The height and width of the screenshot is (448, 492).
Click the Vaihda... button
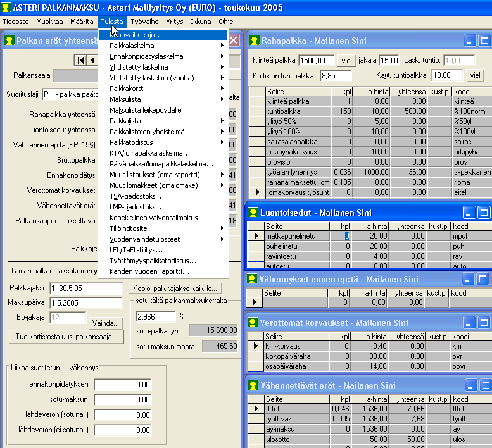105,323
